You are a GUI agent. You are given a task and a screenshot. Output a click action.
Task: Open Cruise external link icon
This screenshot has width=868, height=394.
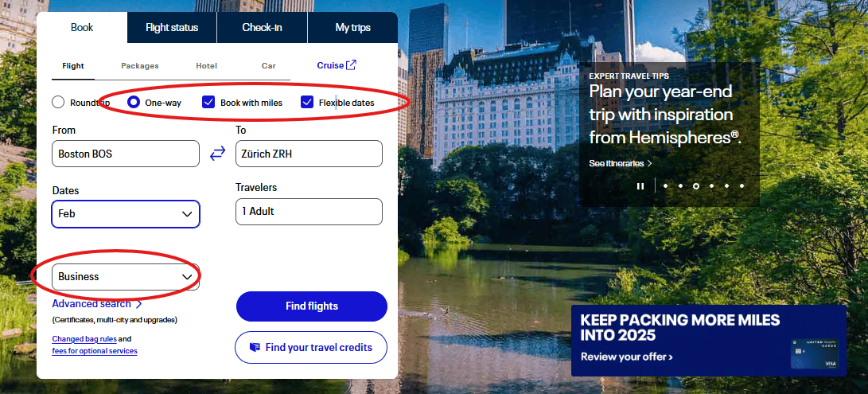(351, 64)
